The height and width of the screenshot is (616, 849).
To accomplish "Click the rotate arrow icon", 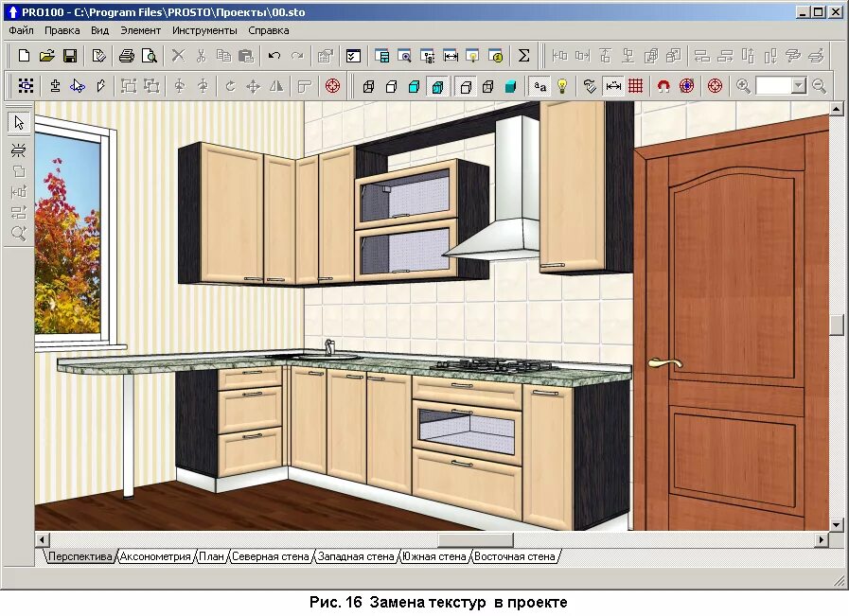I will tap(230, 85).
